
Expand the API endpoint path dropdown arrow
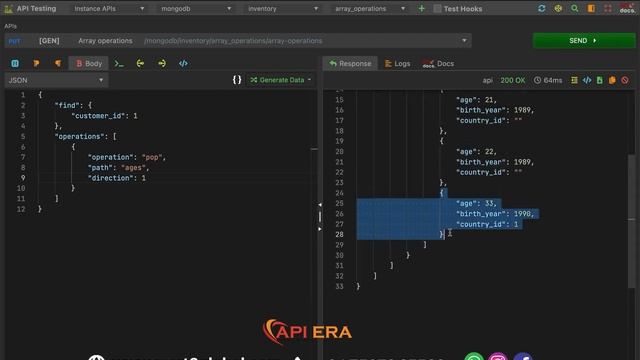(464, 41)
